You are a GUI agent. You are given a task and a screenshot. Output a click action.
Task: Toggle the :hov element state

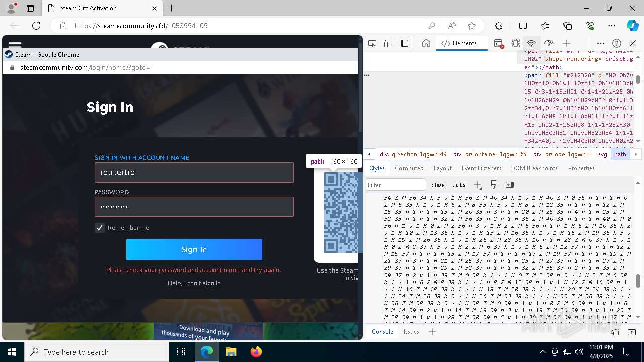click(438, 185)
